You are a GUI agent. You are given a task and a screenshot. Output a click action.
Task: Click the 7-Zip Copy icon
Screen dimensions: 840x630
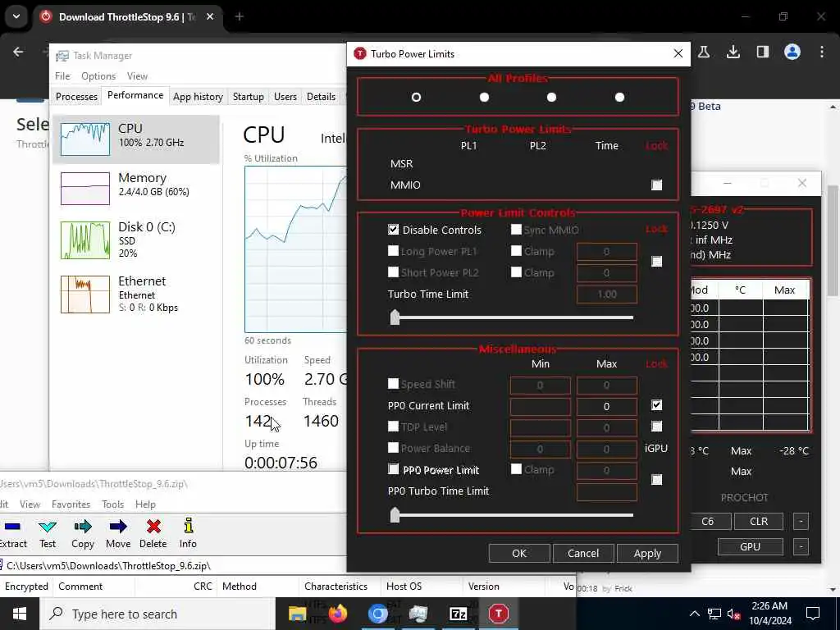[83, 527]
